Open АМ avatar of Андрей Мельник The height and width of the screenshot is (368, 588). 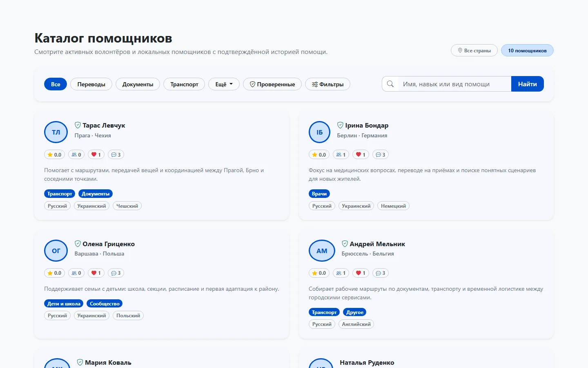[x=322, y=251]
